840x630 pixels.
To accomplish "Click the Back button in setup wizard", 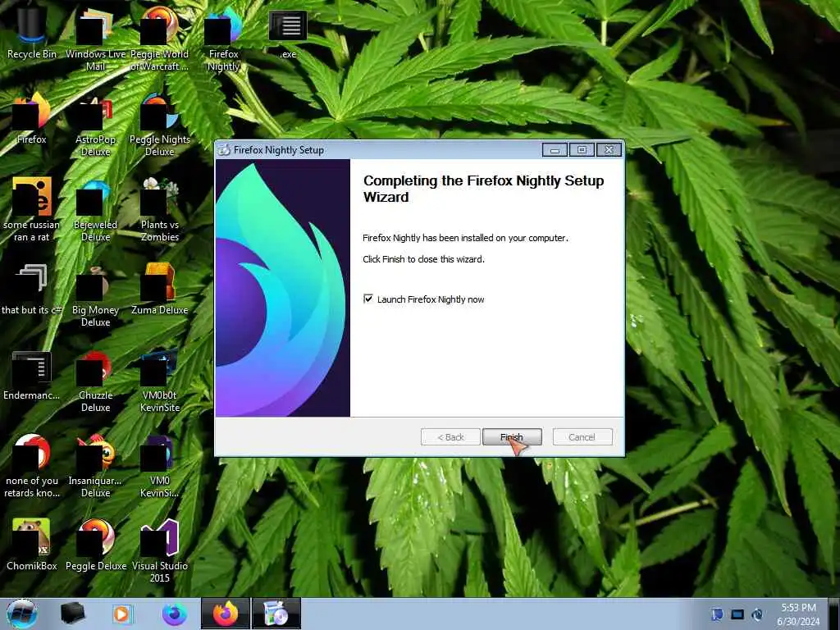I will 450,437.
